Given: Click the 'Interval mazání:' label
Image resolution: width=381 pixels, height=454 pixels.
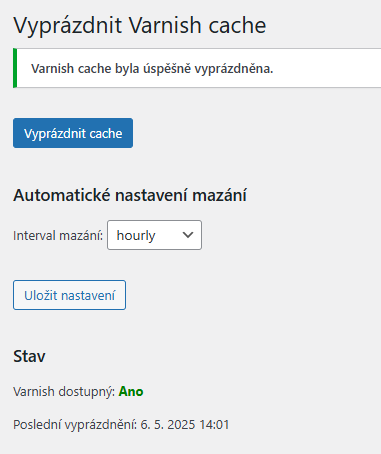Looking at the screenshot, I should (58, 236).
